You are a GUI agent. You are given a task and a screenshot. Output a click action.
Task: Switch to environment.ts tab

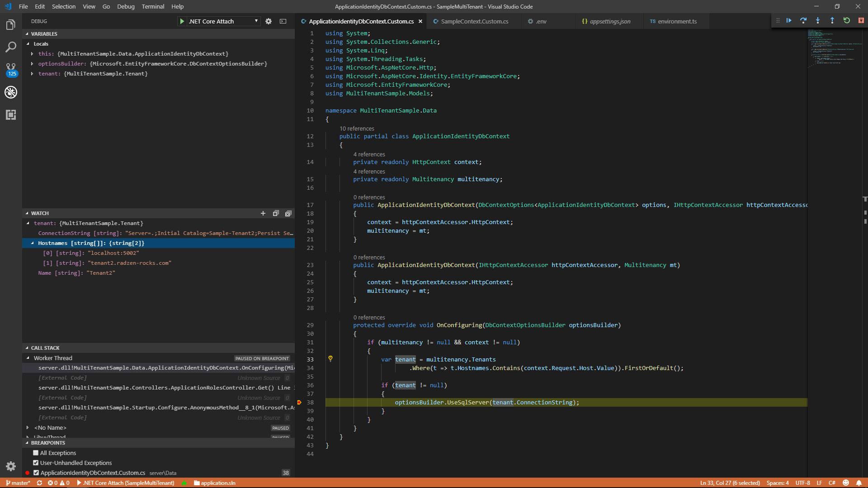677,21
